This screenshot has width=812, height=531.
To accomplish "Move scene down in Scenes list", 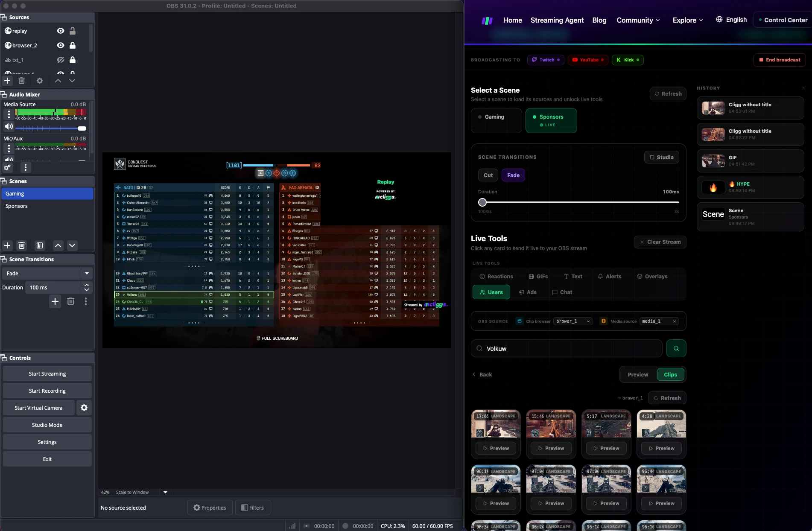I will [x=72, y=245].
